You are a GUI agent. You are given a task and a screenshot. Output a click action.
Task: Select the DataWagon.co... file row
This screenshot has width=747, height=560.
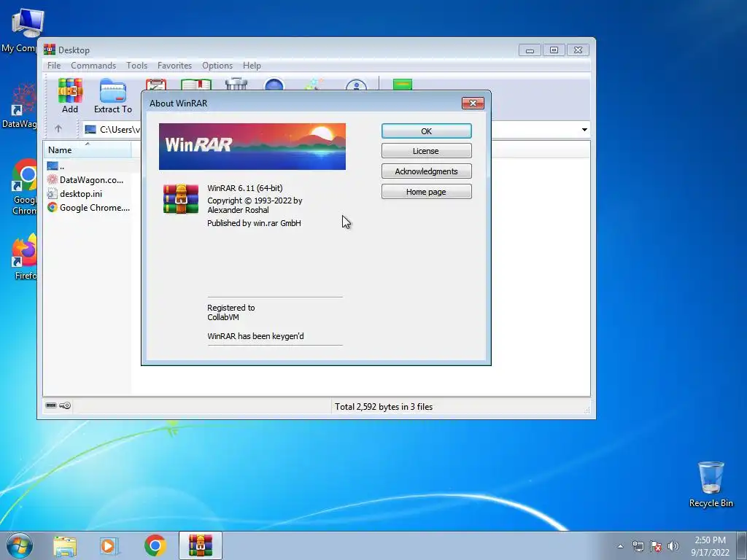[88, 179]
